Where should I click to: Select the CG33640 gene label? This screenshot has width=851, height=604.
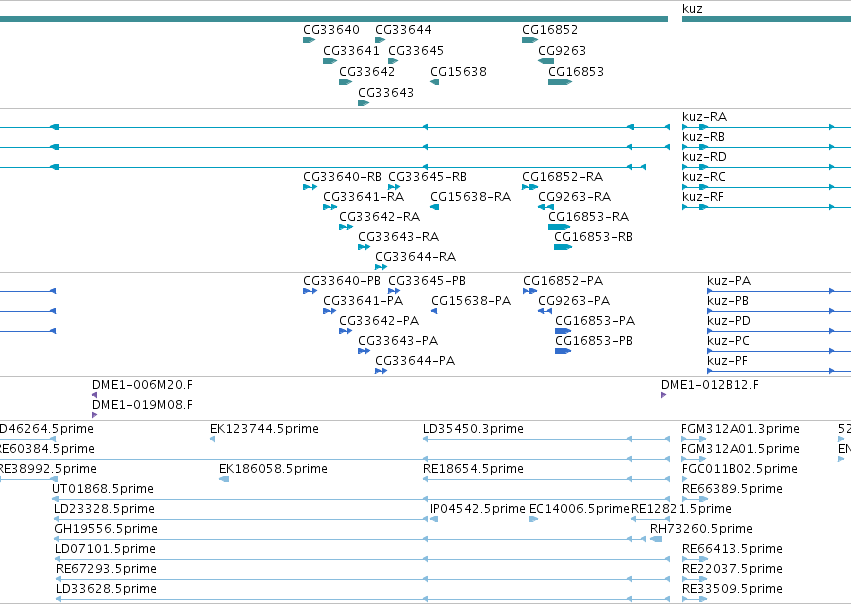pos(331,30)
